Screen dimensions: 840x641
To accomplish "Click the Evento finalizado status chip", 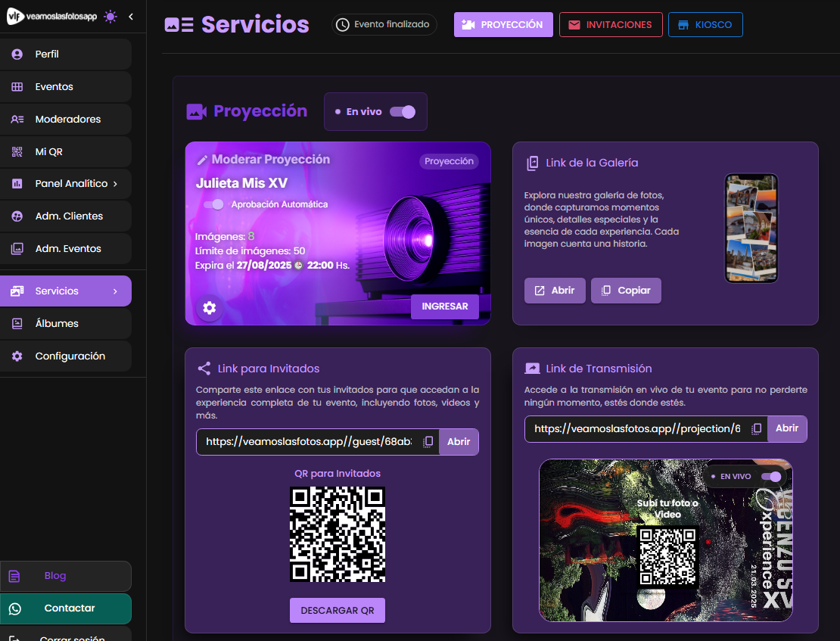I will coord(384,25).
